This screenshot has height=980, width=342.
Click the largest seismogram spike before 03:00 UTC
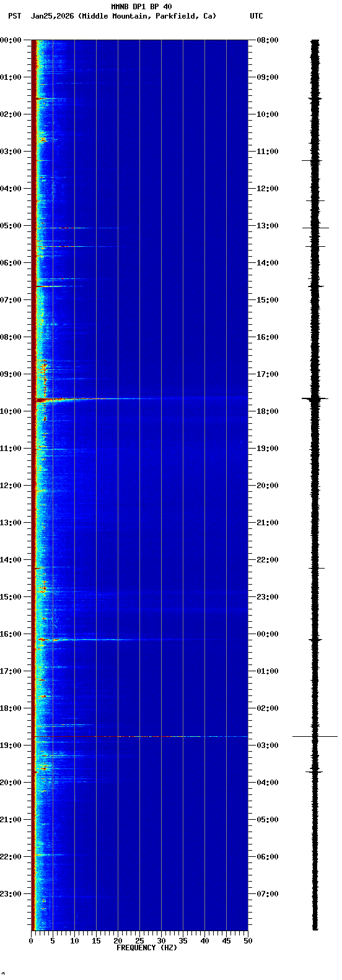coord(315,736)
